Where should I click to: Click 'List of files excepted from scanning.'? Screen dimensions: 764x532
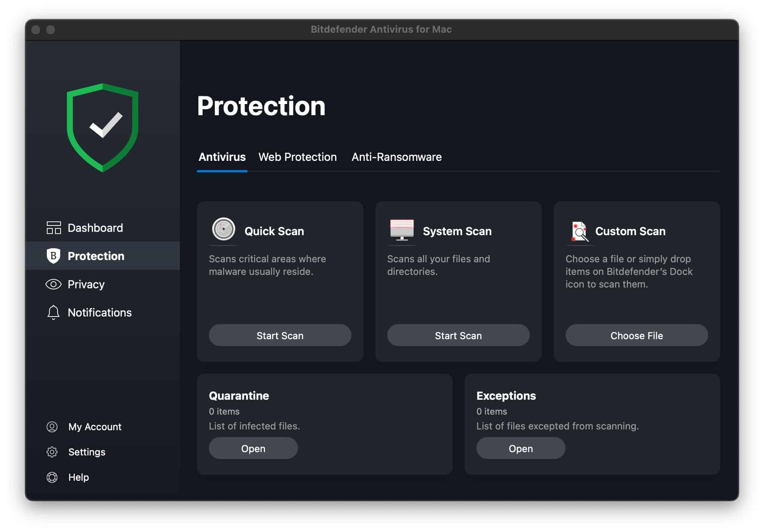[x=557, y=426]
